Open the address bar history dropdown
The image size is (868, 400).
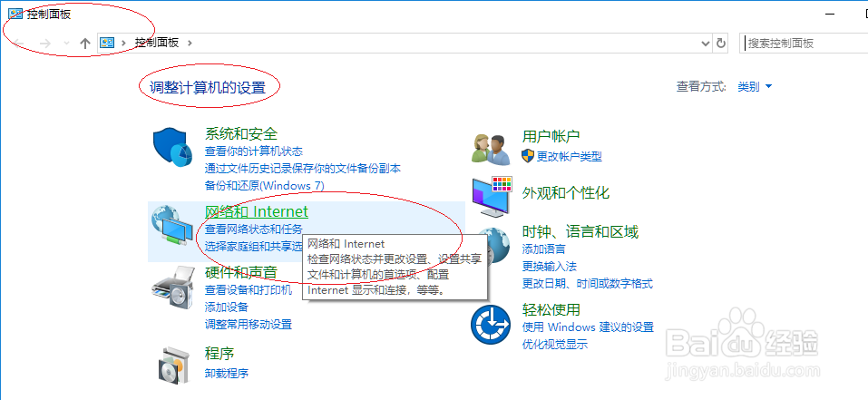706,44
